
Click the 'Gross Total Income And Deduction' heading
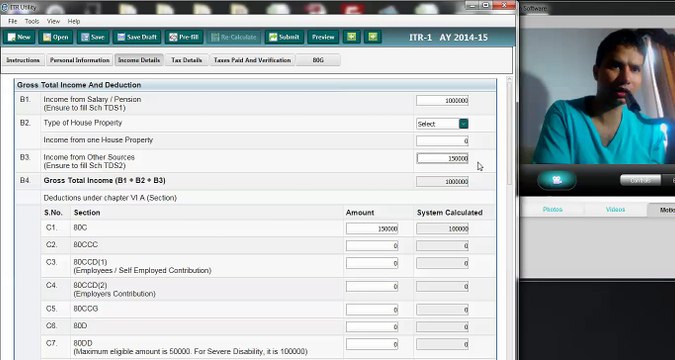tap(79, 85)
